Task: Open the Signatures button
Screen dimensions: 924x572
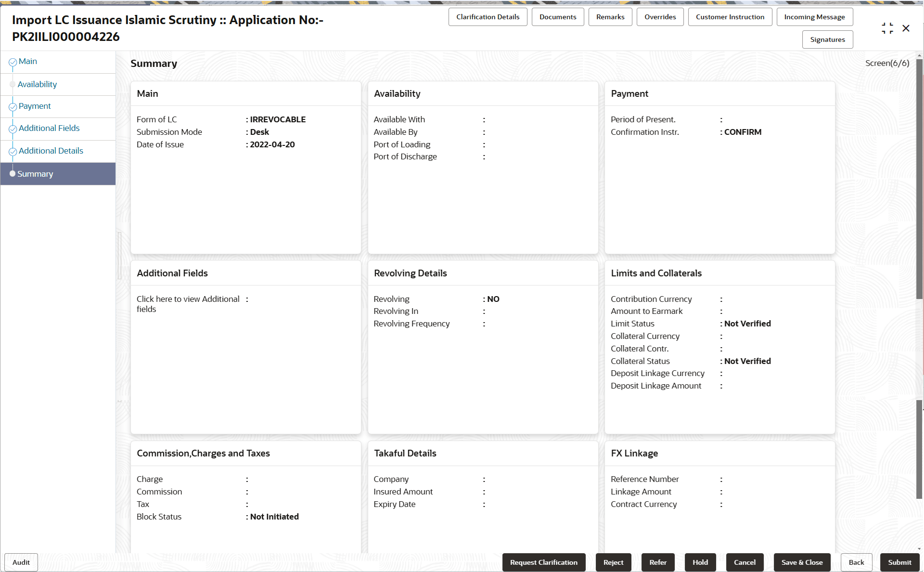Action: click(827, 39)
